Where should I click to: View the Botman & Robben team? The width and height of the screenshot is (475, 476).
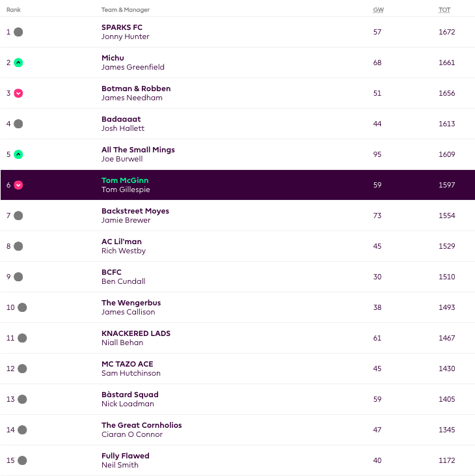[136, 89]
